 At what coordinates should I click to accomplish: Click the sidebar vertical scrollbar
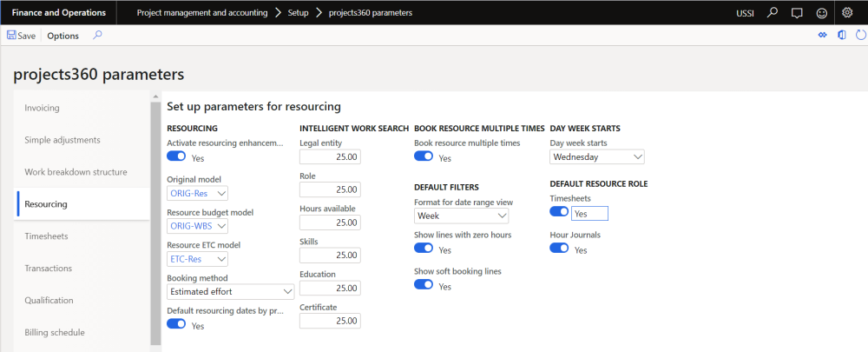tap(155, 217)
